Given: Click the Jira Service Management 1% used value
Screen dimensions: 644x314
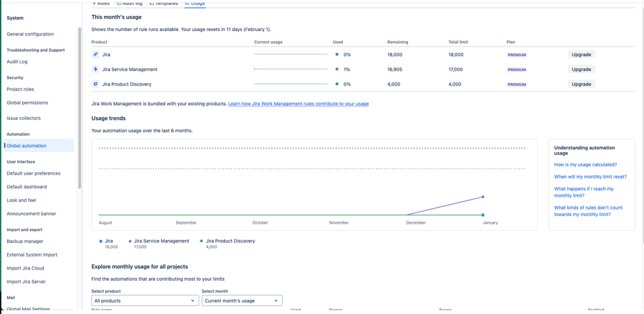Looking at the screenshot, I should pos(347,70).
